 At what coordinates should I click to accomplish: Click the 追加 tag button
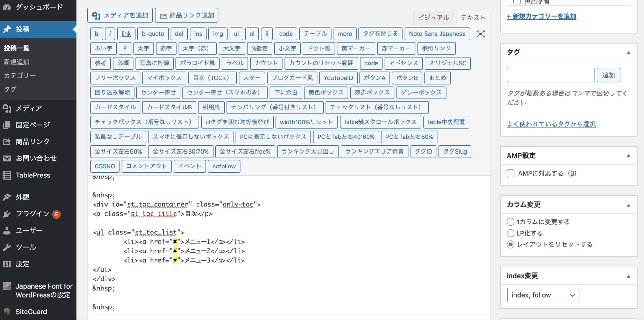pos(608,75)
